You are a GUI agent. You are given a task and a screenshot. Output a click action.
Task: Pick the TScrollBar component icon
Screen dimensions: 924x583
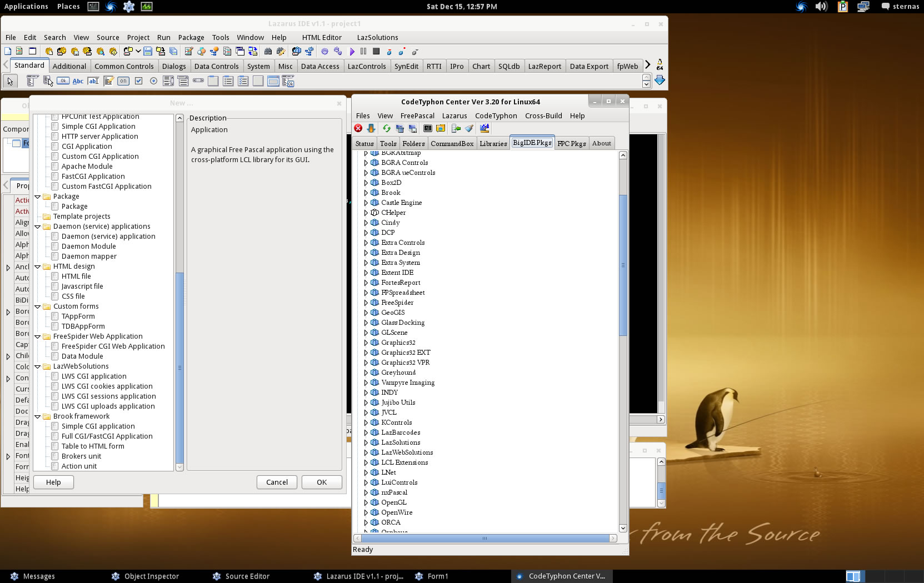[x=198, y=81]
